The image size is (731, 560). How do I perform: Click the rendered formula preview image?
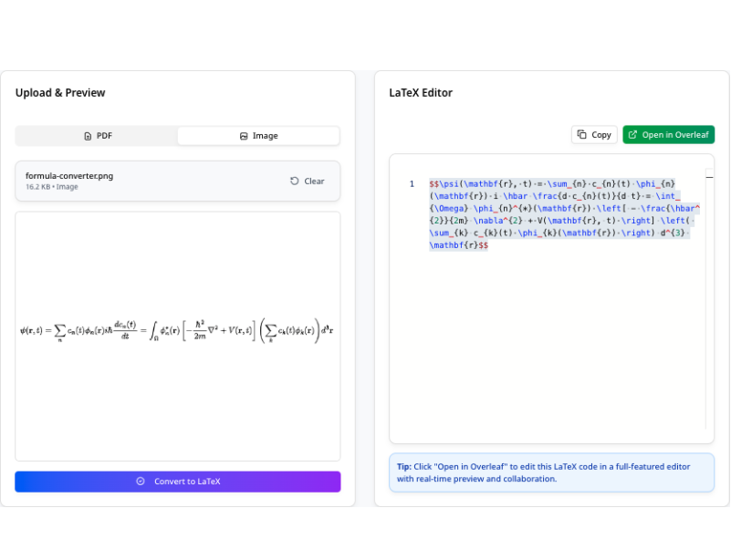(177, 329)
